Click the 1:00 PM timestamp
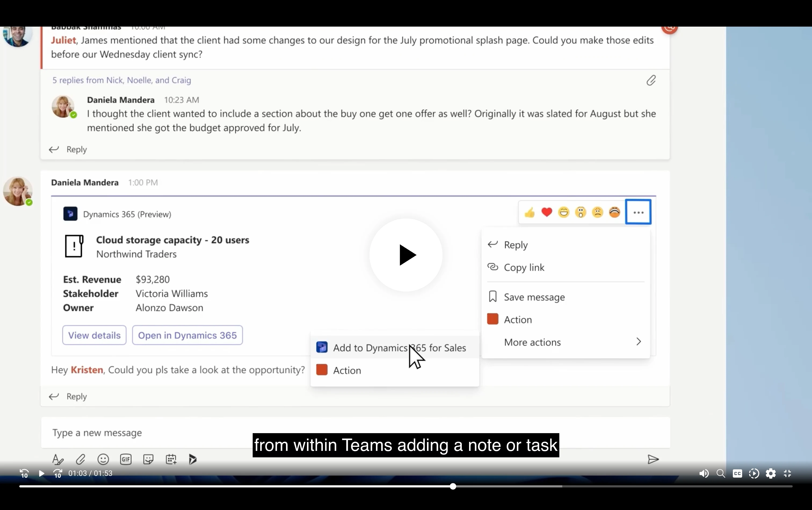 pos(143,182)
